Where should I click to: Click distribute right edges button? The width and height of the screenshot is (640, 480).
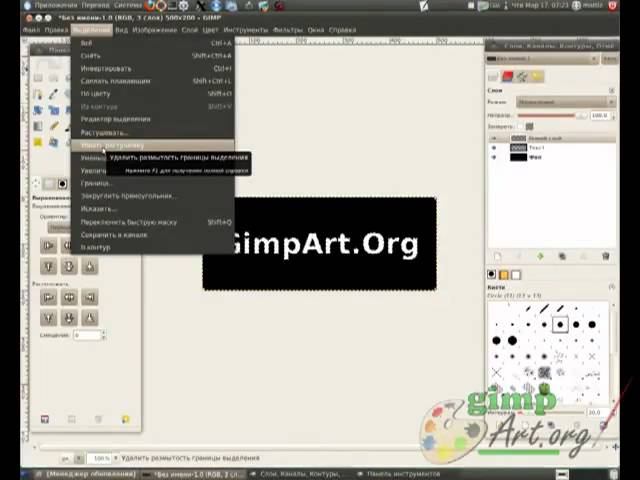[90, 297]
